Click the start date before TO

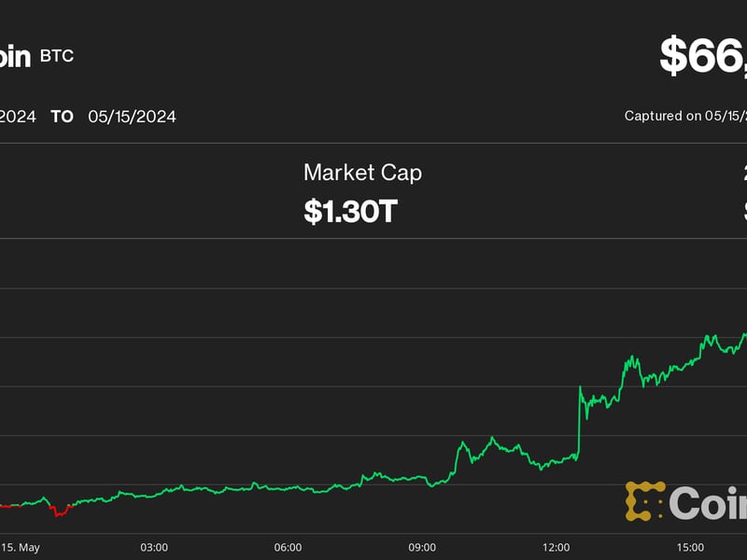(17, 117)
